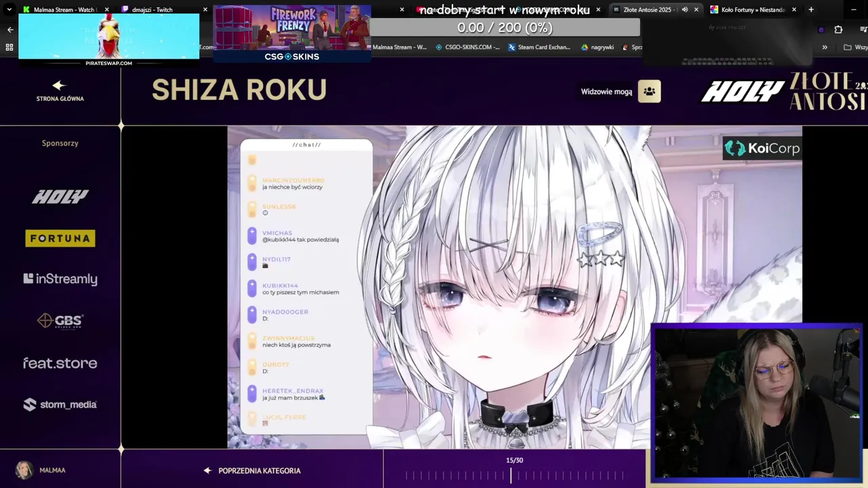Open the HOLY sponsor logo in sidebar
This screenshot has height=488, width=868.
click(60, 197)
